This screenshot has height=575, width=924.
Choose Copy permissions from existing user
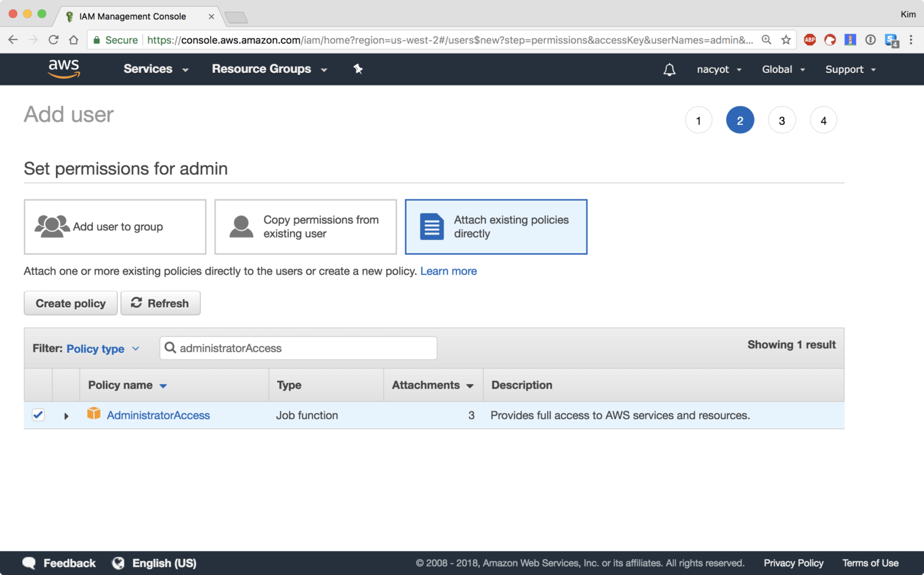(306, 227)
